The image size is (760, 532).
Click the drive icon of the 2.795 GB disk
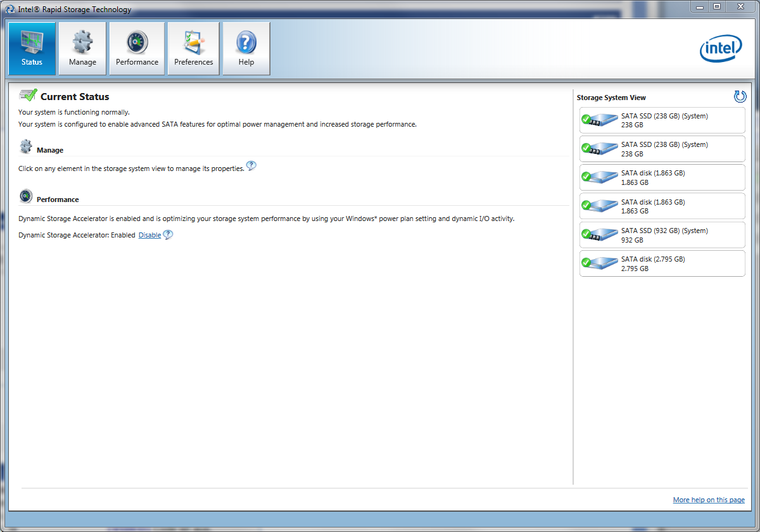point(600,263)
